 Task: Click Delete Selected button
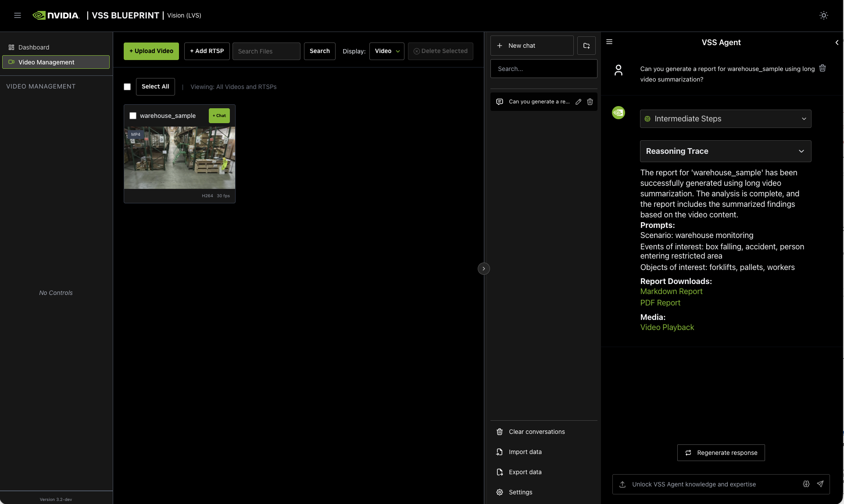coord(440,51)
